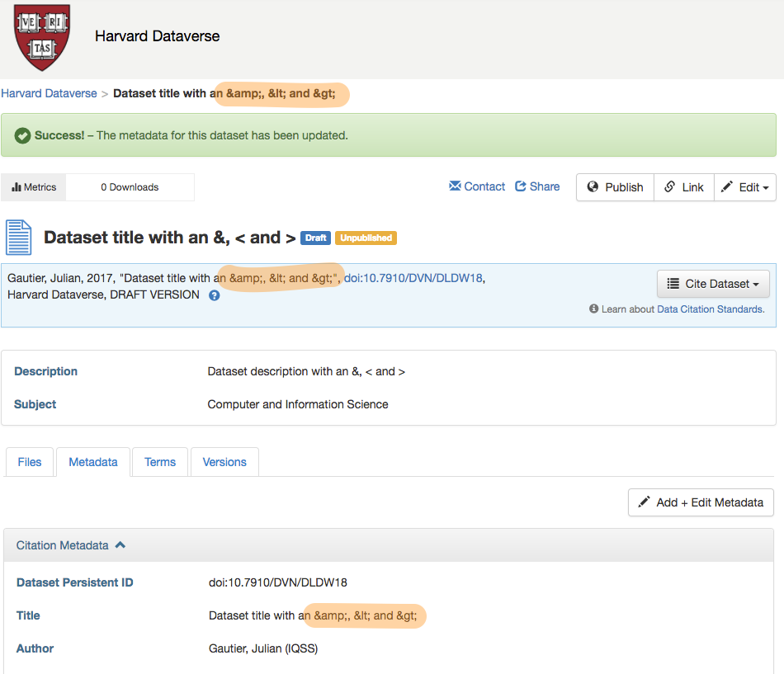
Task: Click the citation help question mark icon
Action: pos(214,295)
